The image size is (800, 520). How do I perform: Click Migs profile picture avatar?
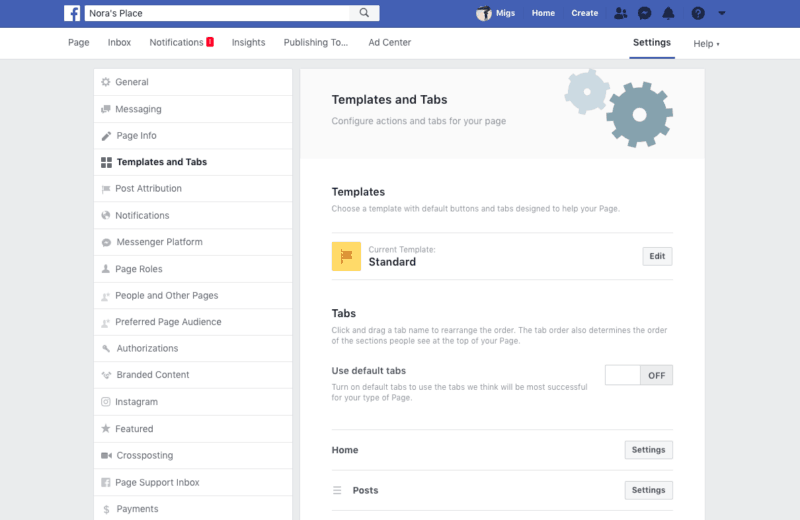click(484, 13)
